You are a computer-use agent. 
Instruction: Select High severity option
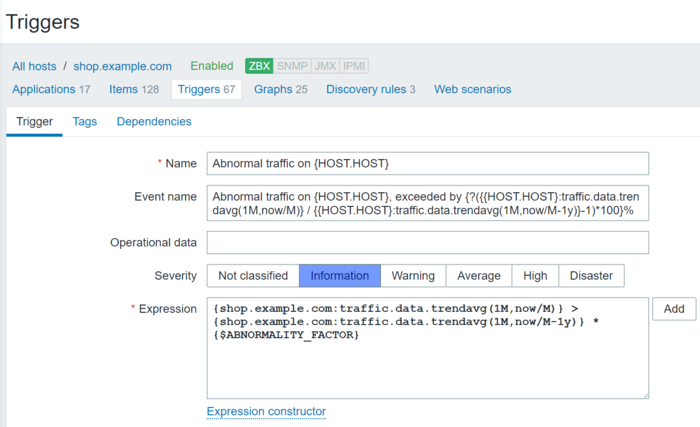coord(535,275)
